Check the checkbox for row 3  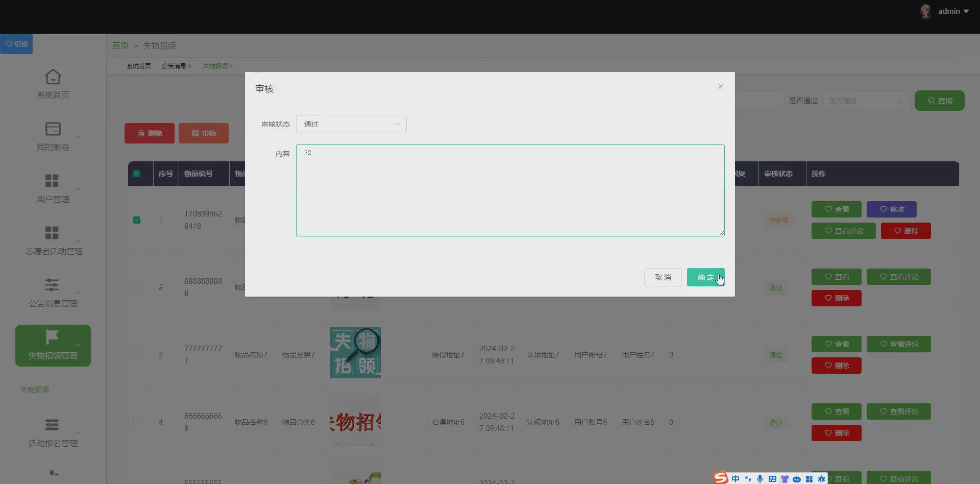[x=137, y=355]
